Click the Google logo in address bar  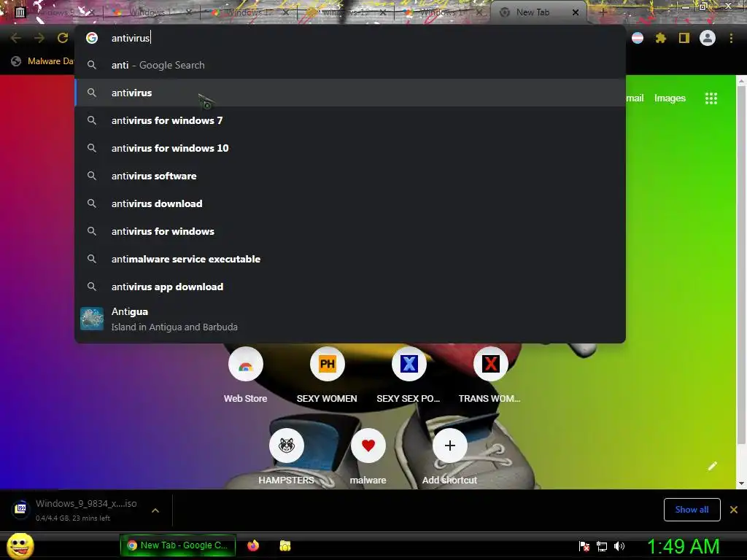(x=92, y=38)
